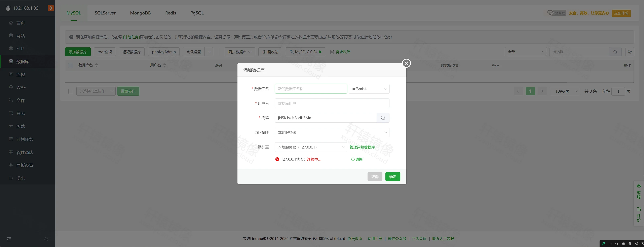This screenshot has height=247, width=644.
Task: Sort by 用户名 column arrows
Action: [x=164, y=65]
